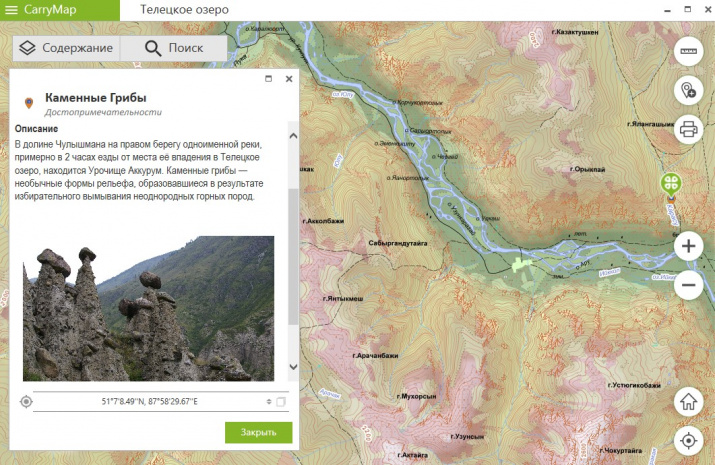Open the Каменные Грибы rock photo
This screenshot has height=465, width=715.
[x=148, y=308]
